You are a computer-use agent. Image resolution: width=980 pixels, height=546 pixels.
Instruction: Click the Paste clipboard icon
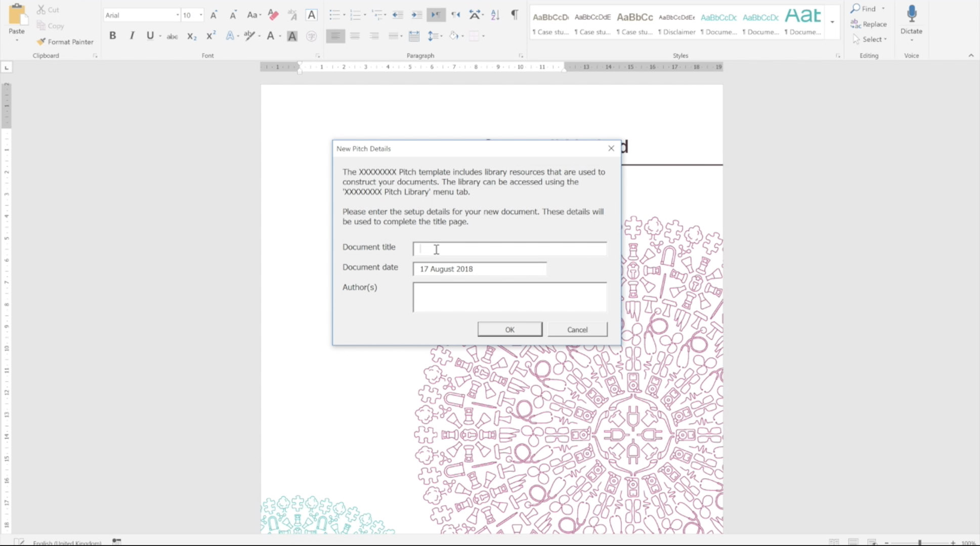(x=17, y=15)
